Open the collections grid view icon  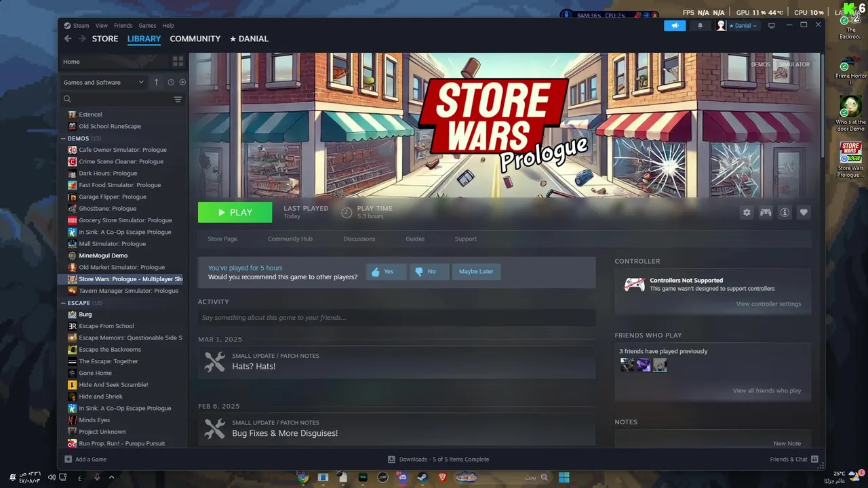coord(178,62)
